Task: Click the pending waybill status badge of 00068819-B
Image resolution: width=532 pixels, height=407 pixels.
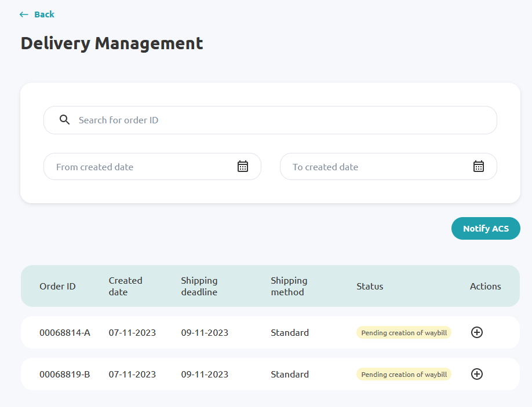Action: coord(404,374)
